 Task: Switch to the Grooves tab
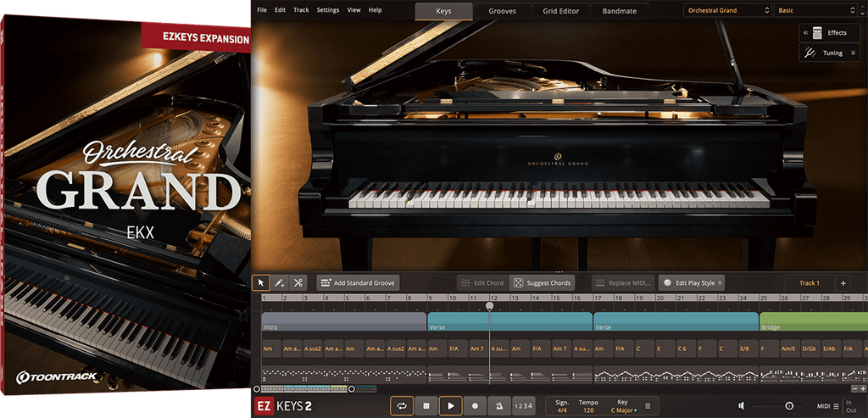(502, 11)
